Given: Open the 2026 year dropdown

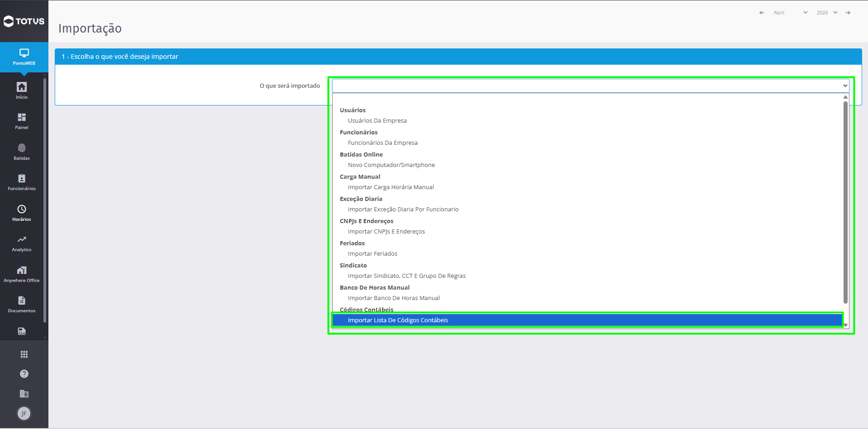Looking at the screenshot, I should click(827, 13).
